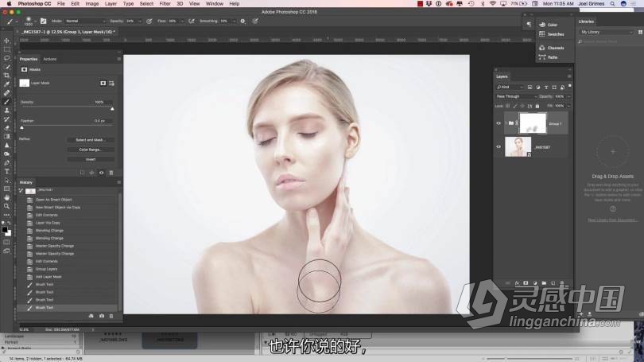Toggle layer filtering switch in Layers
The width and height of the screenshot is (644, 362).
[x=569, y=86]
